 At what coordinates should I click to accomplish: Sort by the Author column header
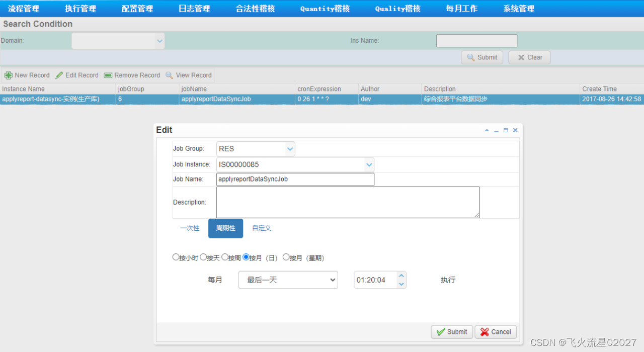tap(390, 89)
